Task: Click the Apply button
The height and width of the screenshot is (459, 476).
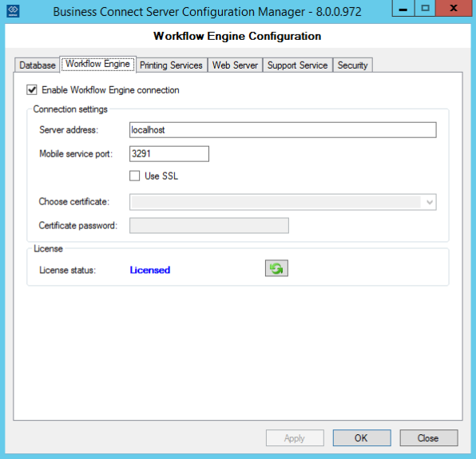Action: [295, 437]
